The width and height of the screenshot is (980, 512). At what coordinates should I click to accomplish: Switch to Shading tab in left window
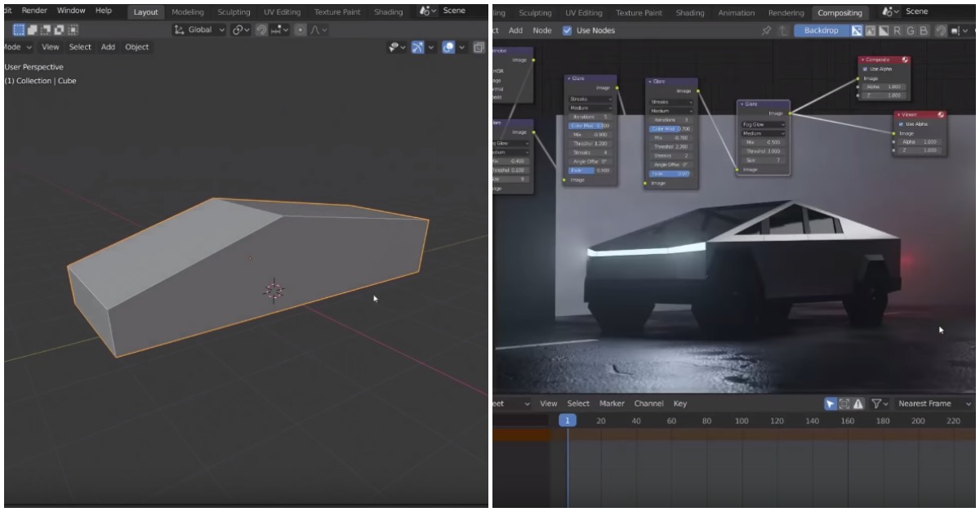tap(388, 12)
